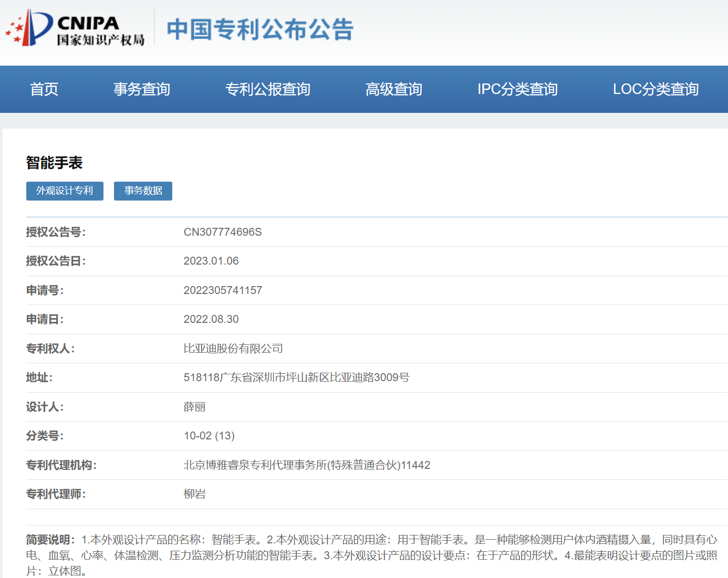Click application date 2022.08.30
Viewport: 728px width, 578px height.
pyautogui.click(x=211, y=319)
